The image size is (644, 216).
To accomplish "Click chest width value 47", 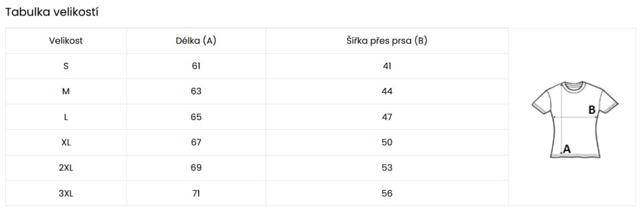I will 387,117.
